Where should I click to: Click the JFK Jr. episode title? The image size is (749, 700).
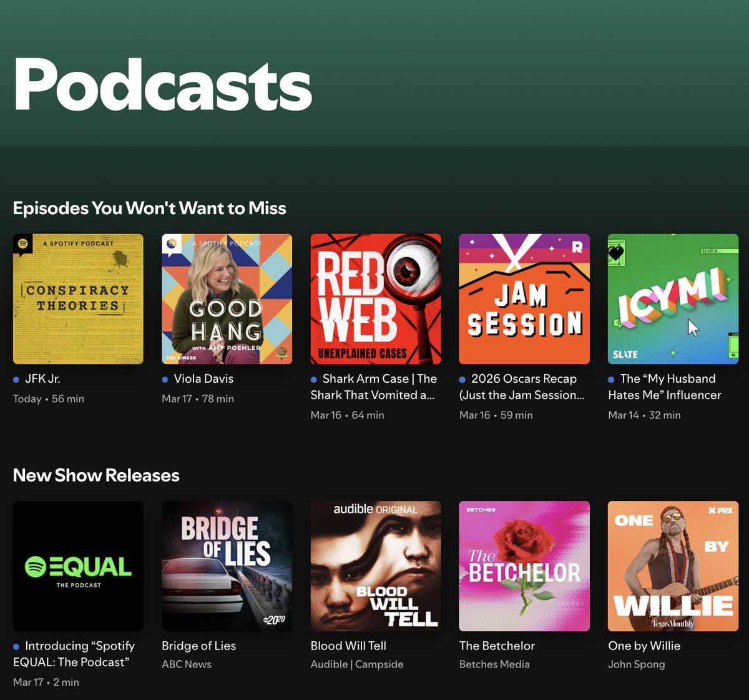tap(42, 379)
